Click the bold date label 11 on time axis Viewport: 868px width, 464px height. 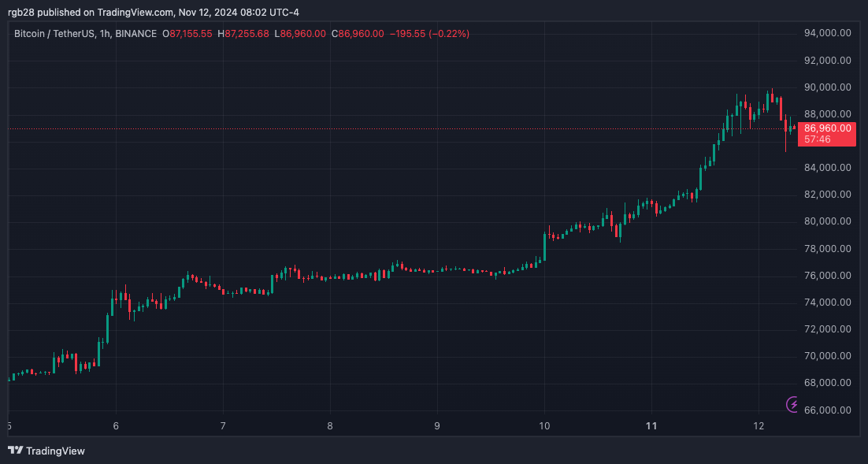click(651, 426)
